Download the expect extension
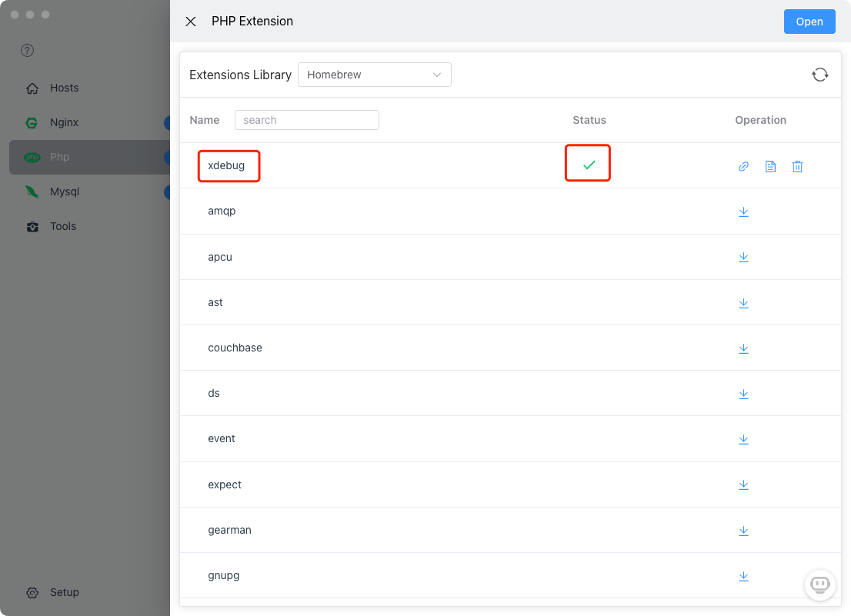This screenshot has height=616, width=851. point(743,484)
